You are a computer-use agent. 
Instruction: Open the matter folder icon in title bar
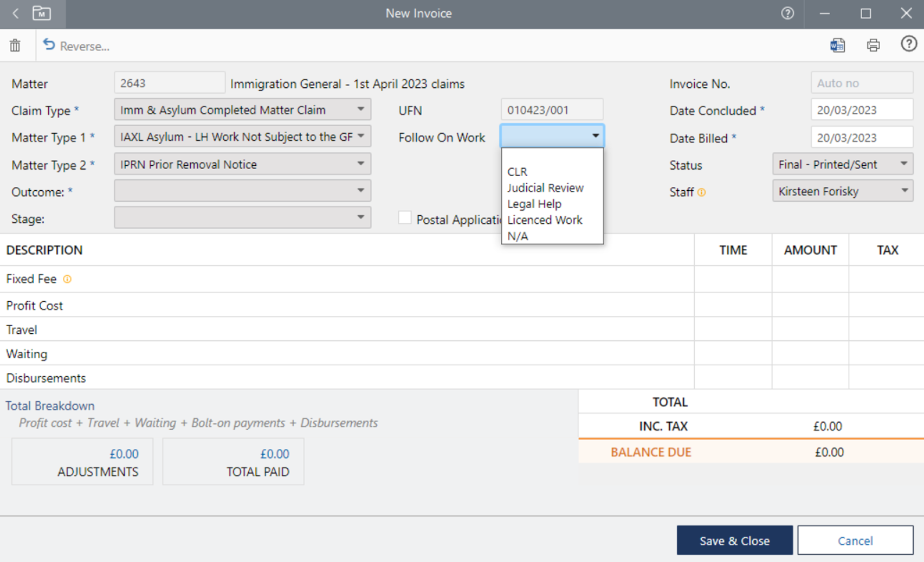tap(42, 14)
